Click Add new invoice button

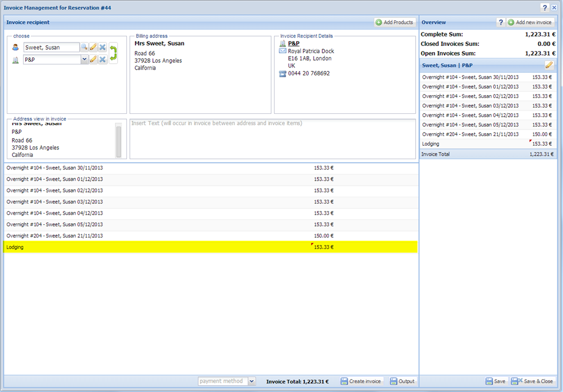tap(530, 22)
